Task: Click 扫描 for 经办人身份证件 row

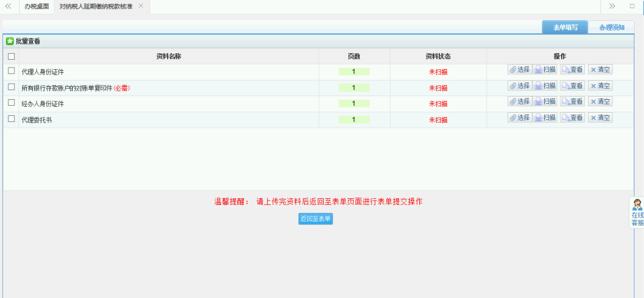Action: [x=545, y=102]
